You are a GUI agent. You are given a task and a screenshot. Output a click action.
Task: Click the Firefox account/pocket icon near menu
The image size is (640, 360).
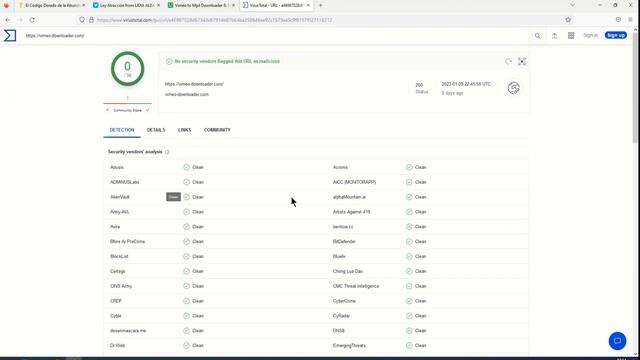point(618,20)
